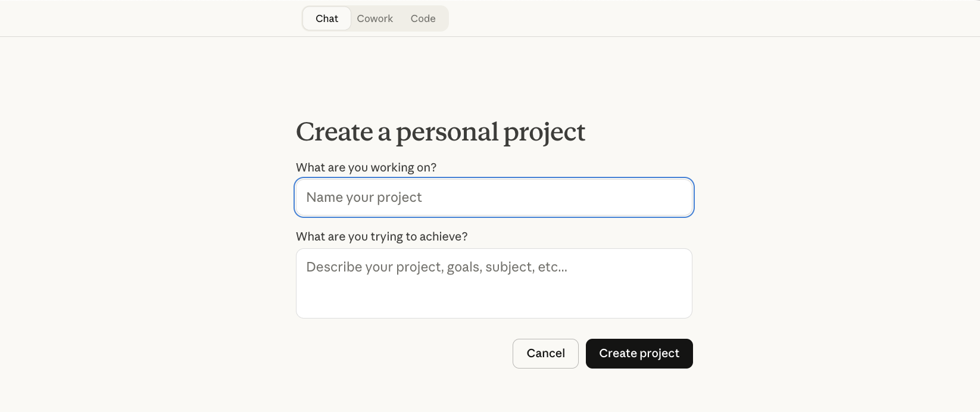
Task: Return to Chat mode
Action: tap(326, 18)
